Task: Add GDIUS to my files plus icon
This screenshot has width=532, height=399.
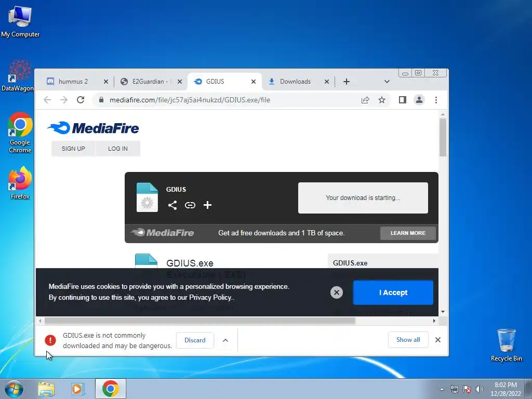Action: tap(207, 205)
